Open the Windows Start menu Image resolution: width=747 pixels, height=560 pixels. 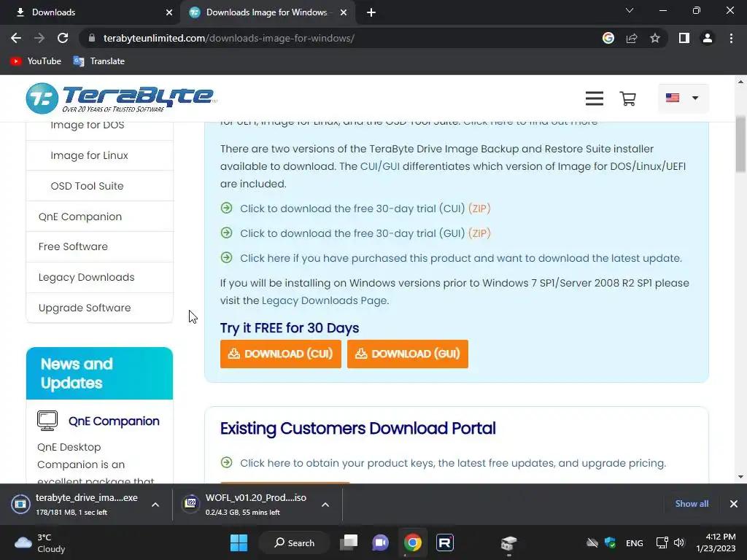pos(239,542)
